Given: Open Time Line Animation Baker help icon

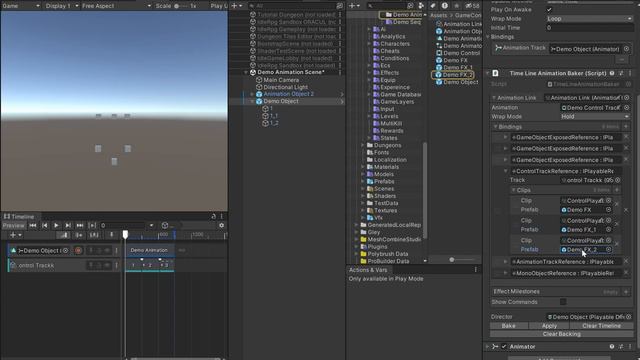Looking at the screenshot, I should [612, 73].
